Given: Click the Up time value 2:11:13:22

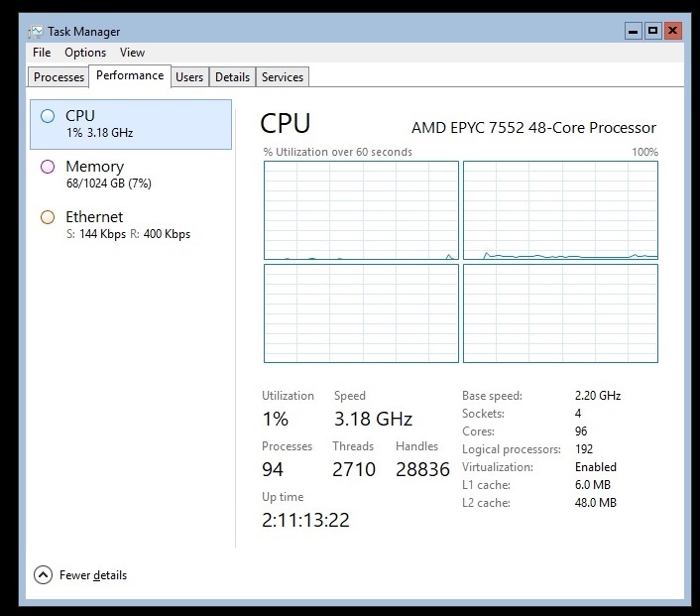Looking at the screenshot, I should (x=305, y=520).
